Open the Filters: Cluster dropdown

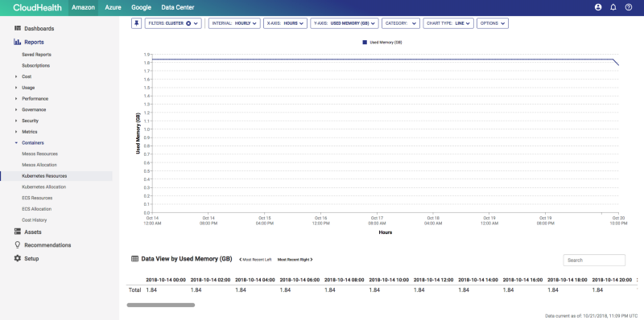[173, 23]
